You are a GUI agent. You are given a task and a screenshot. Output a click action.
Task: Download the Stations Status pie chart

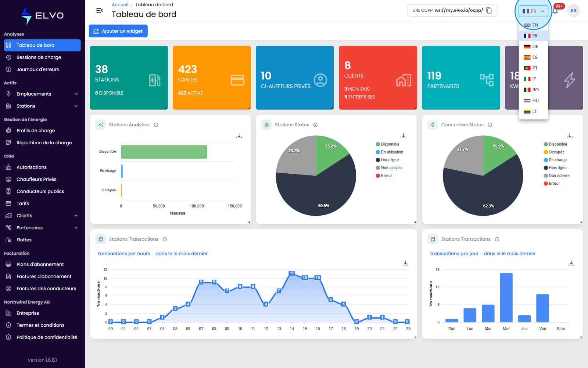[404, 136]
